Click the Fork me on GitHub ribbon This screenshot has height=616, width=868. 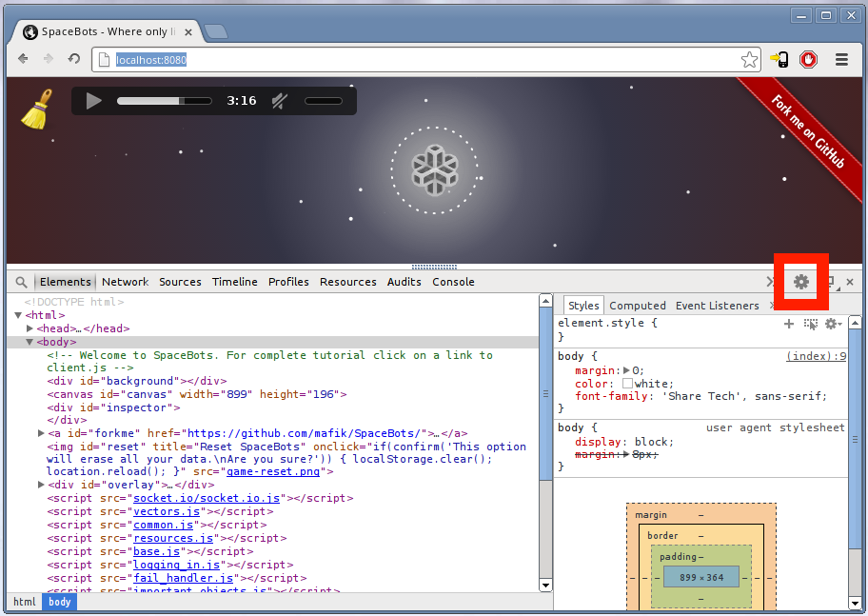pos(807,131)
